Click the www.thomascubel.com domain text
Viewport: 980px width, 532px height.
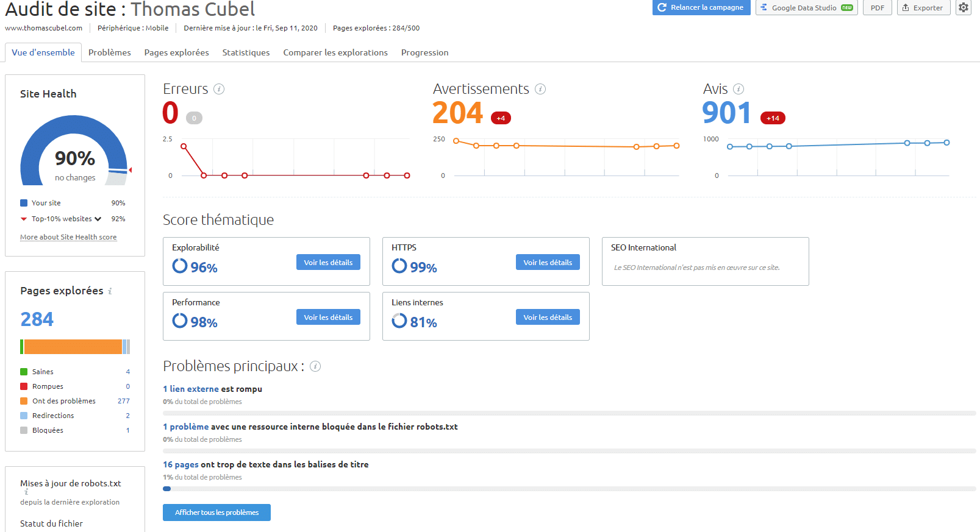(x=44, y=28)
